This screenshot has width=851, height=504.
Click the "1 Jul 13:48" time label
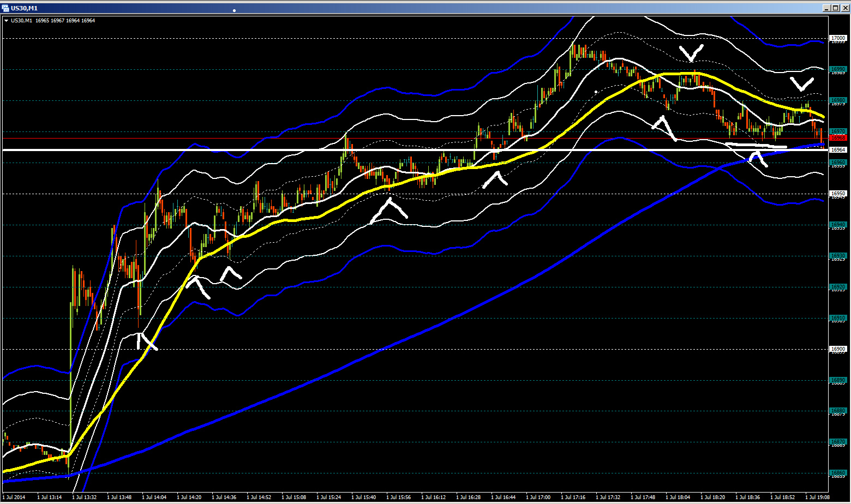(119, 497)
